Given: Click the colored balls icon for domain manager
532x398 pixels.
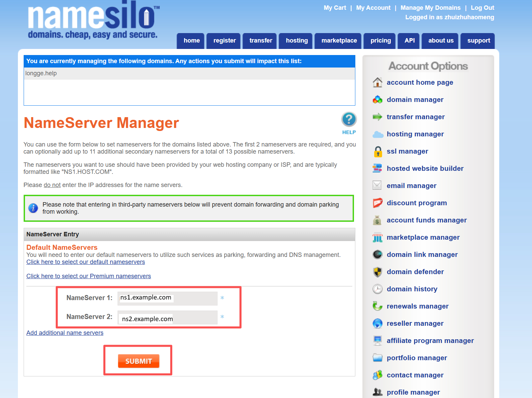Looking at the screenshot, I should tap(377, 100).
